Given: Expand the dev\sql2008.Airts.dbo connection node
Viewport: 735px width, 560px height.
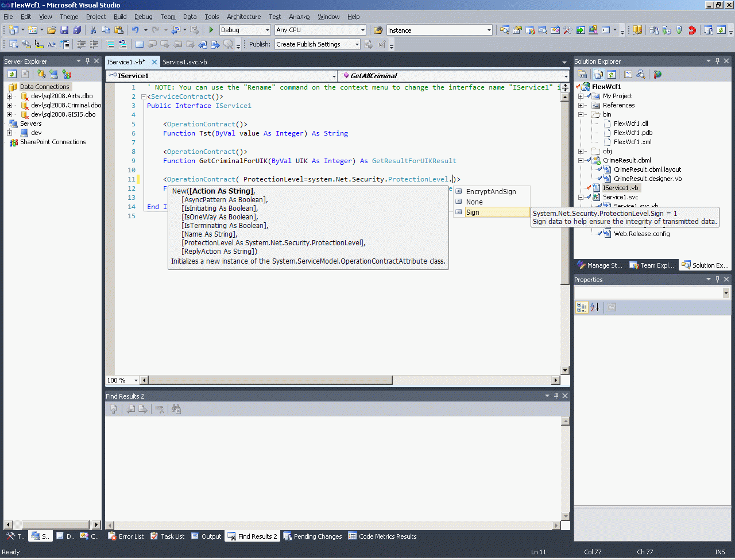Looking at the screenshot, I should click(9, 96).
